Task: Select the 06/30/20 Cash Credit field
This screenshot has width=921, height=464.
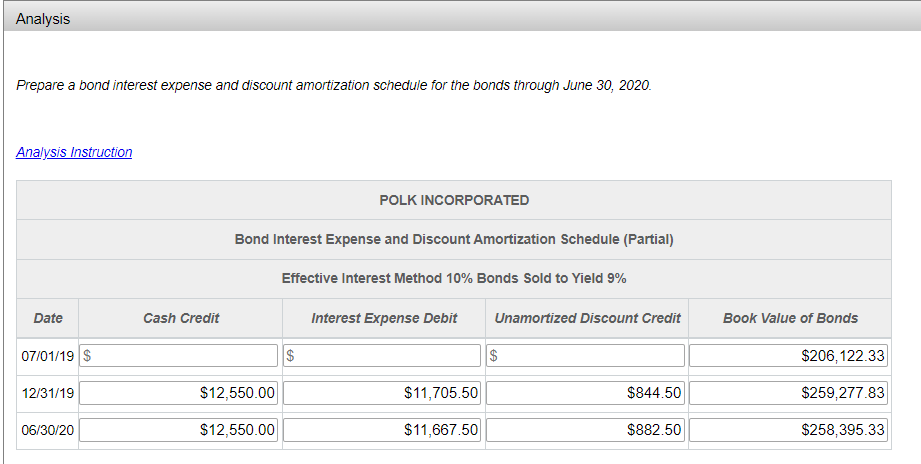Action: tap(180, 430)
